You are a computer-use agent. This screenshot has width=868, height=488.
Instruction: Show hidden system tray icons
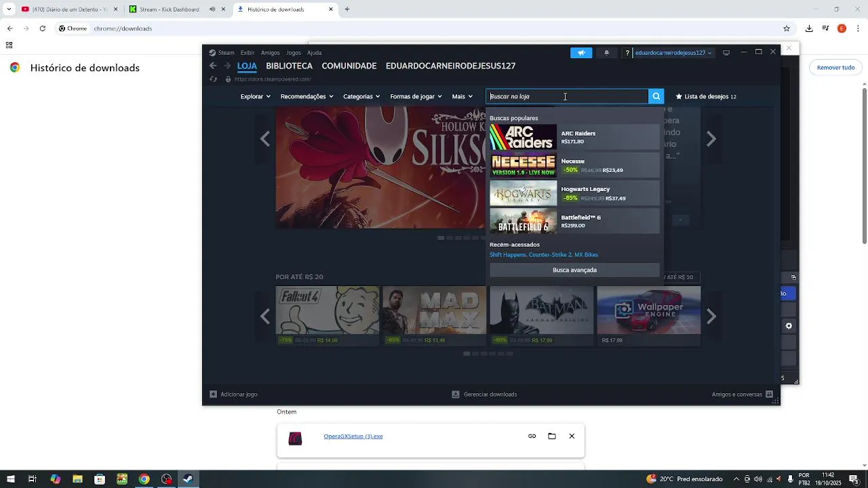736,479
